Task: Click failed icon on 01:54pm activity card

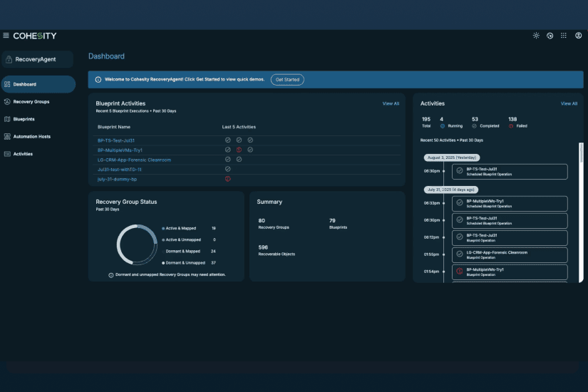Action: pos(460,271)
